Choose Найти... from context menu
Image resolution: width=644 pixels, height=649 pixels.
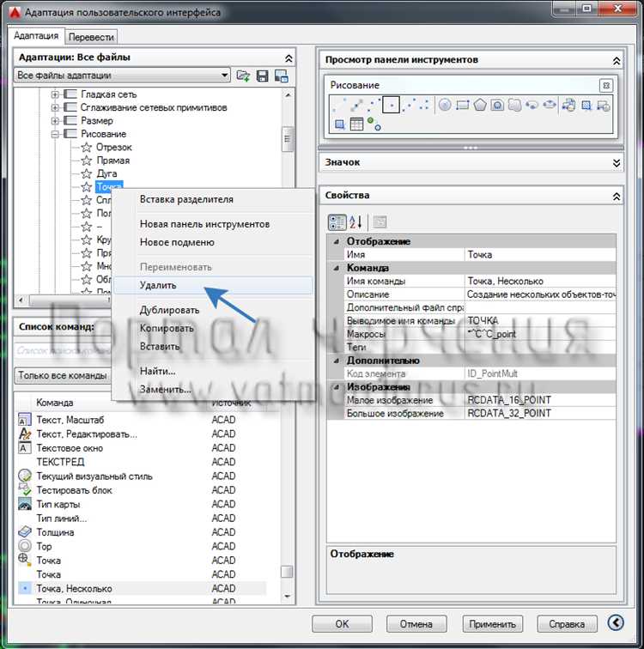tap(213, 371)
